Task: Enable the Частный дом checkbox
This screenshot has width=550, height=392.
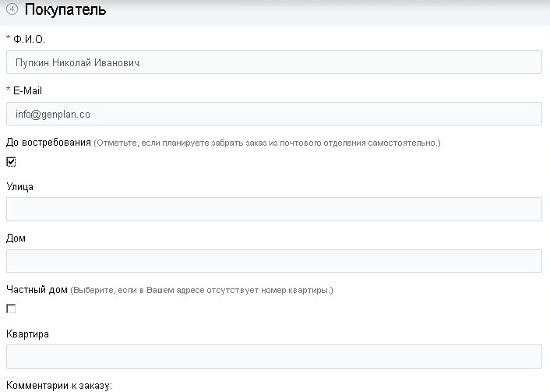Action: coord(11,309)
